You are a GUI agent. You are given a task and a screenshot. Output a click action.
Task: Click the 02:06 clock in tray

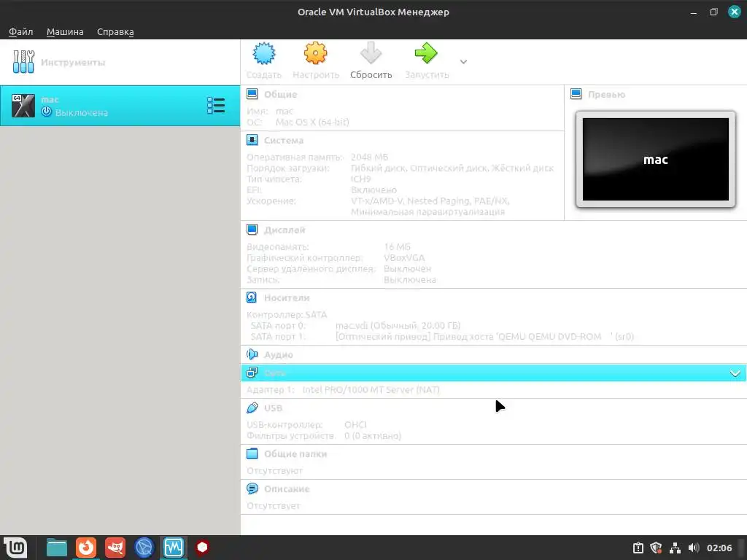[x=719, y=548]
